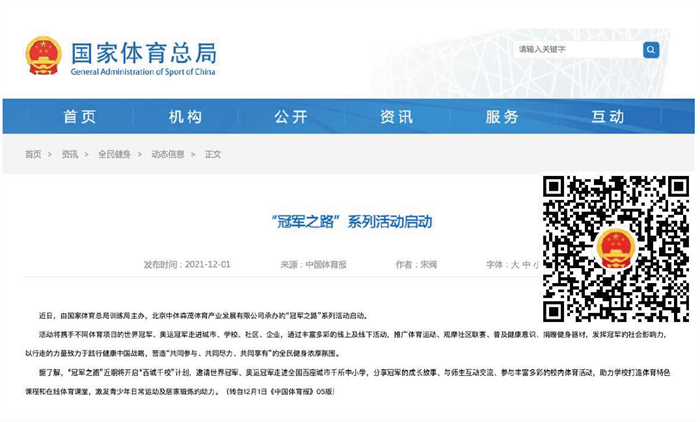The width and height of the screenshot is (700, 422).
Task: Open the 资讯 navigation tab
Action: (396, 117)
